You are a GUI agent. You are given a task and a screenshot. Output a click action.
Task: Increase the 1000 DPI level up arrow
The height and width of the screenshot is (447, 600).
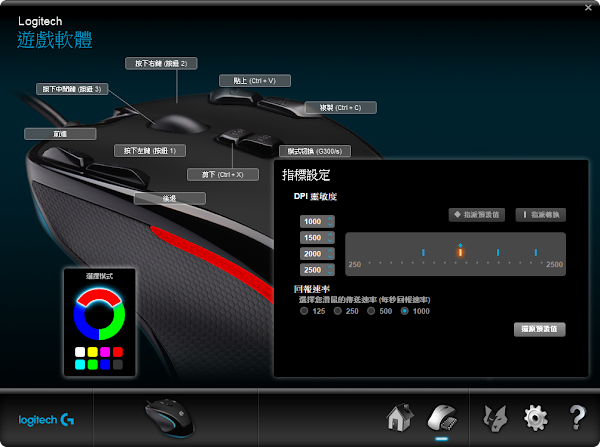(330, 219)
